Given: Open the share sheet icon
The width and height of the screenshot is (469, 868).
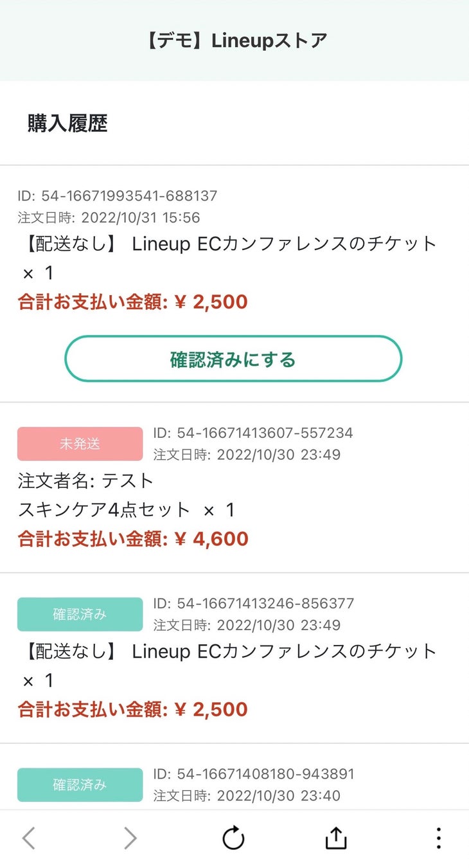Looking at the screenshot, I should (x=336, y=838).
